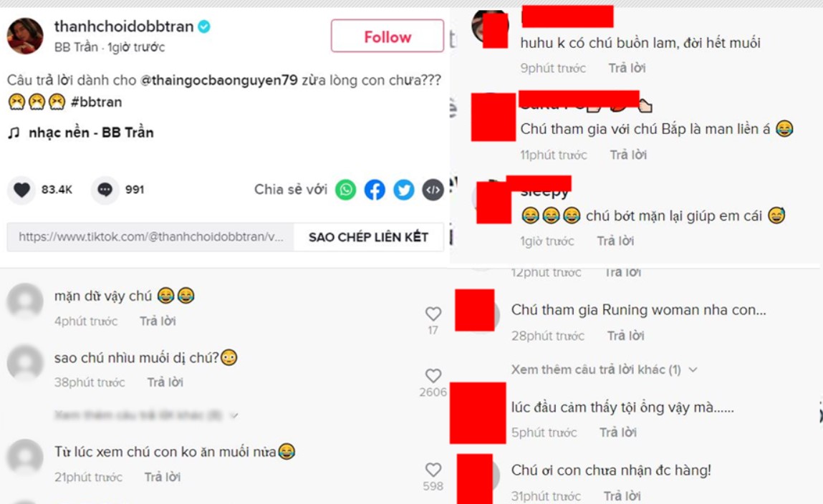This screenshot has height=504, width=823.
Task: Click the heart like icon showing 83.4K
Action: point(21,190)
